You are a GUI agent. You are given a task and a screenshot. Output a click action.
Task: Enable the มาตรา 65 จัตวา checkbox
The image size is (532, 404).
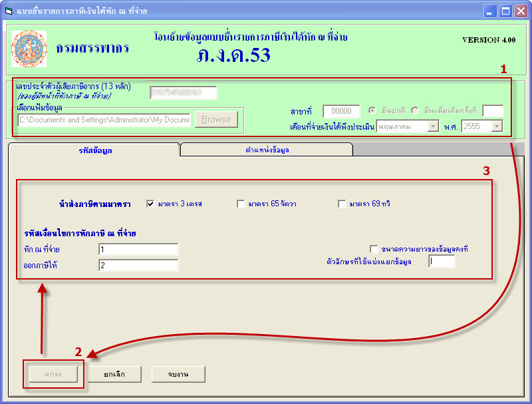241,204
